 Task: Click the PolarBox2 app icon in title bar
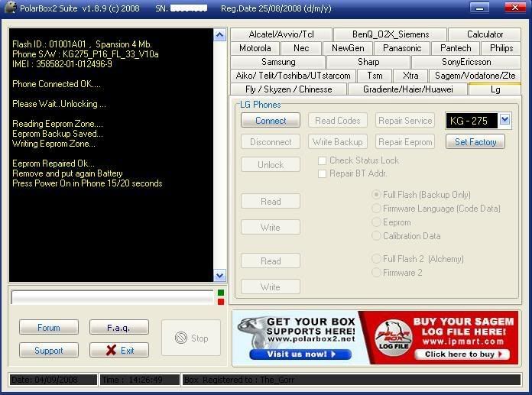[11, 7]
